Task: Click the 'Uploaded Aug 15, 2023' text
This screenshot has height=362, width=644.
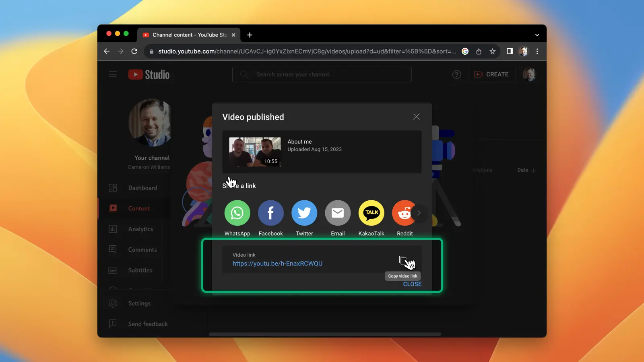Action: pyautogui.click(x=314, y=149)
